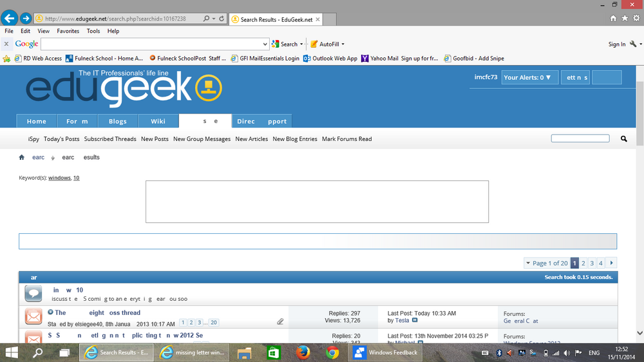The width and height of the screenshot is (644, 362).
Task: Open Goofbid - Add Snipe bookmark
Action: tap(474, 59)
